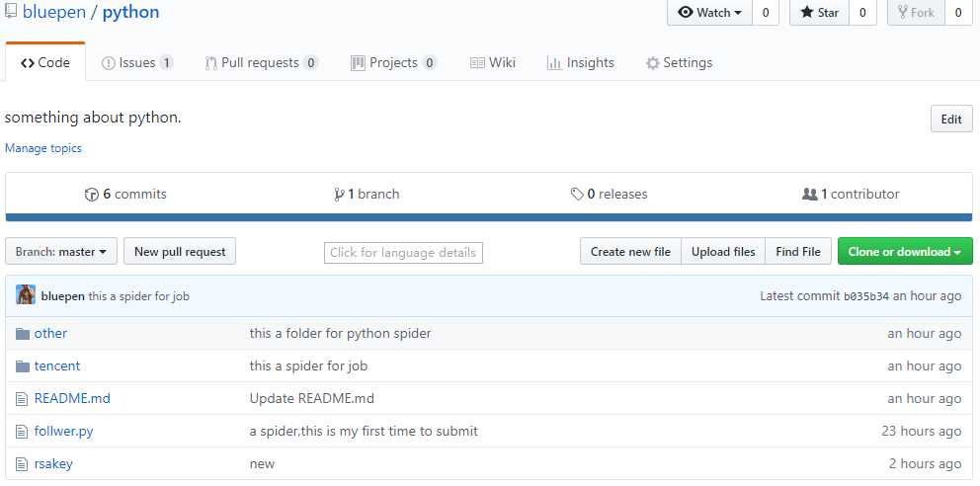Click bluepen author name in commit bar
The image size is (980, 486).
point(62,296)
